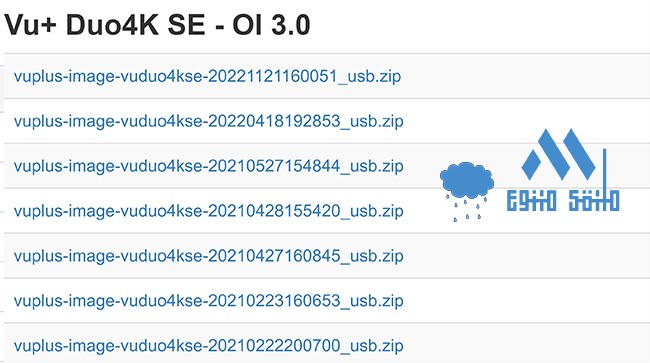Download vuplus-image-vuduo4kse-20220418192853_usb.zip

[x=209, y=121]
